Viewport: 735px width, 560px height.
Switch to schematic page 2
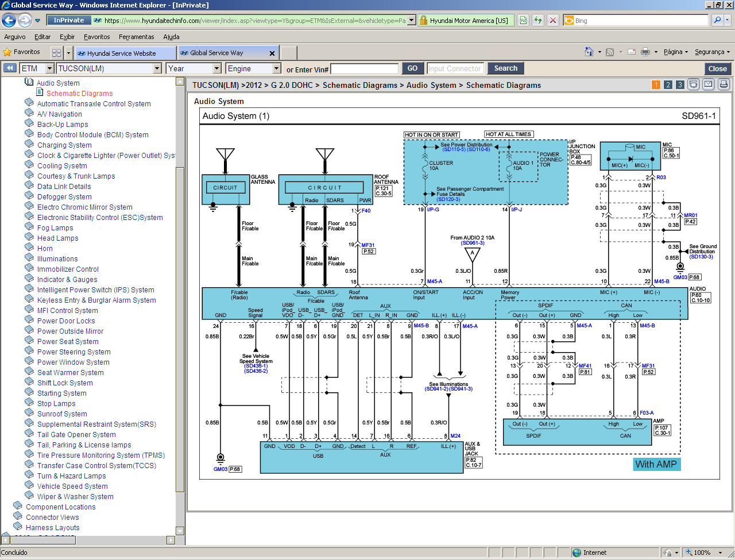[668, 84]
